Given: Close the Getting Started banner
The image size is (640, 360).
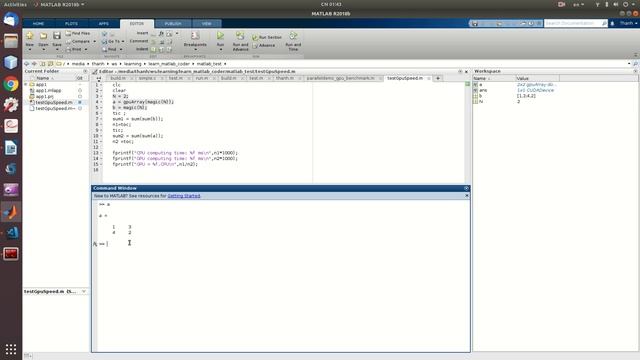Looking at the screenshot, I should (467, 196).
